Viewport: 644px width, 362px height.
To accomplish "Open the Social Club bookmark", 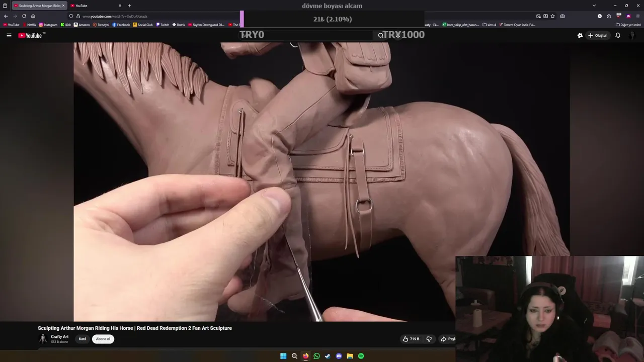I will point(143,25).
